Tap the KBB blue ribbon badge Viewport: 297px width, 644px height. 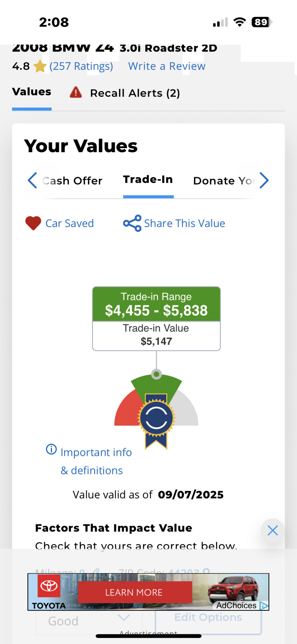pyautogui.click(x=156, y=419)
